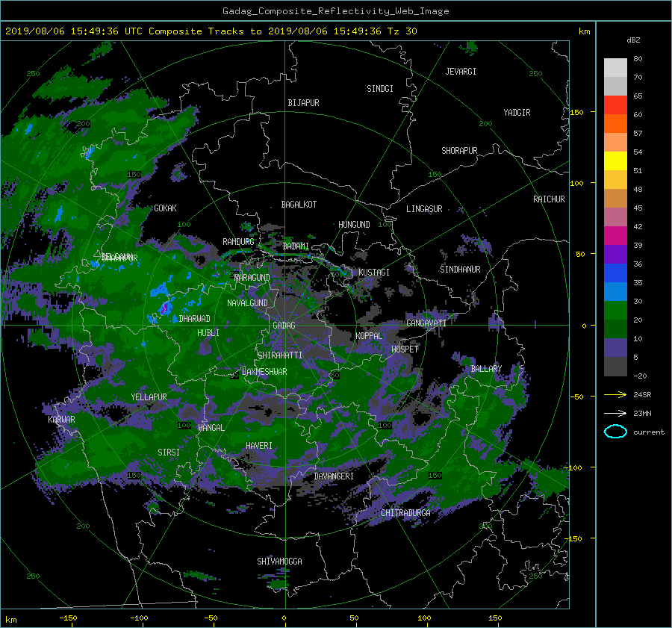Click the HANGAL city label
Image resolution: width=672 pixels, height=628 pixels.
pyautogui.click(x=211, y=428)
